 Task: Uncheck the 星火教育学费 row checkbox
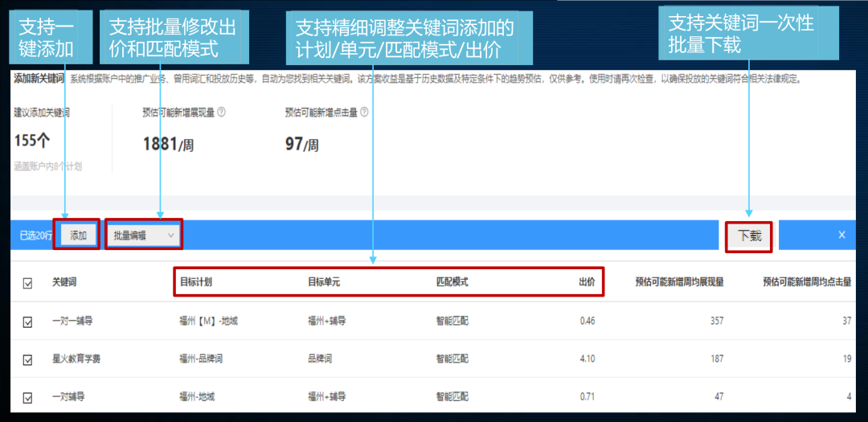(x=27, y=360)
